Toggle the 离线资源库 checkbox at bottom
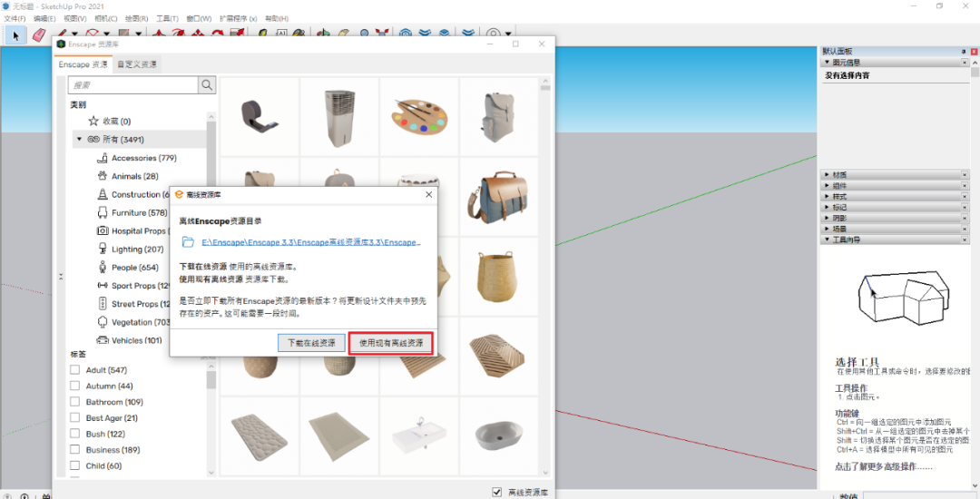Viewport: 980px width, 499px height. coord(496,492)
